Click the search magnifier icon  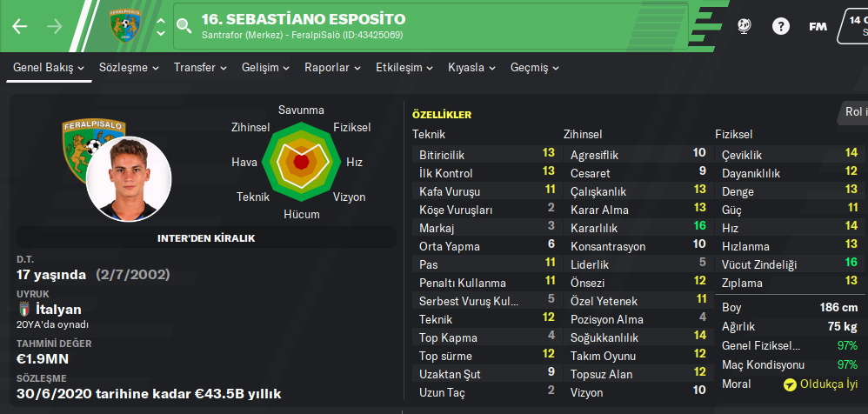[x=184, y=27]
